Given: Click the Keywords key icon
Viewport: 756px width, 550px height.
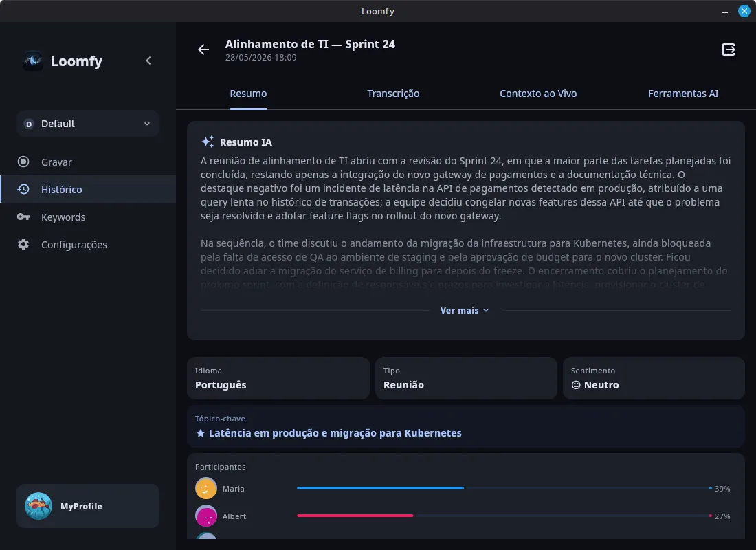Looking at the screenshot, I should pyautogui.click(x=23, y=217).
